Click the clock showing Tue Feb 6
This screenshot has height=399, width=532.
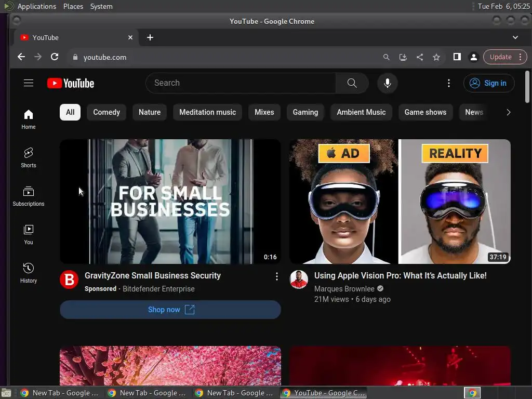tap(503, 6)
